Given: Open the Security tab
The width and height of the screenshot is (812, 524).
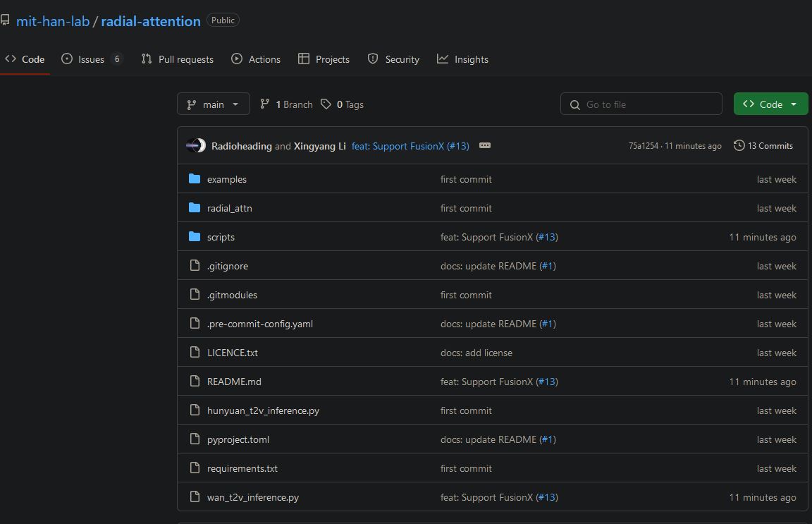Looking at the screenshot, I should (393, 59).
